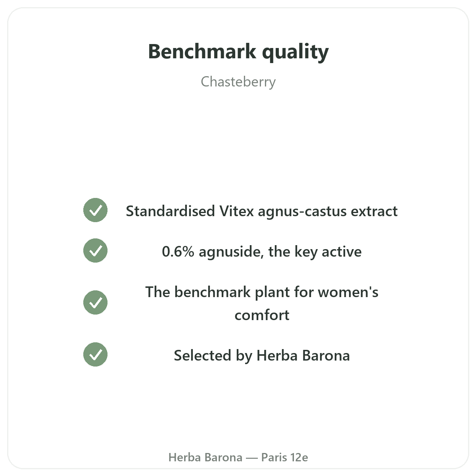Click the Benchmark quality heading
Screen dimensions: 476x476
[x=238, y=52]
